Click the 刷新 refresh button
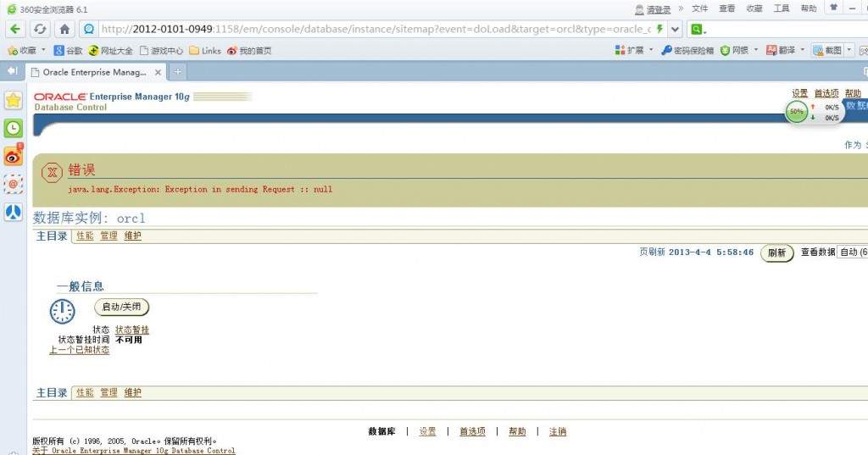This screenshot has width=868, height=455. pos(776,253)
